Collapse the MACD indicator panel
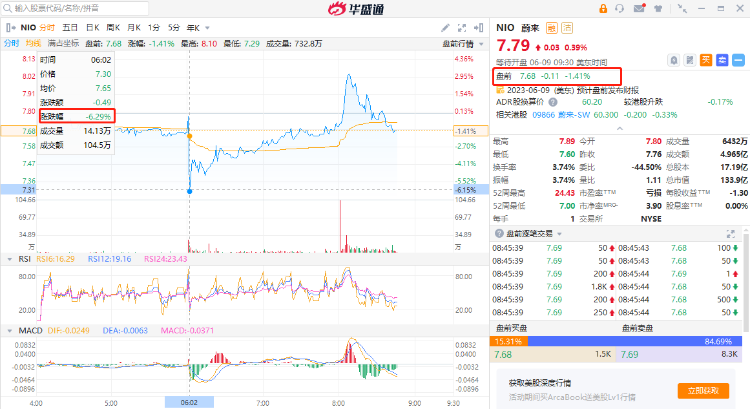Image resolution: width=750 pixels, height=409 pixels. click(9, 331)
